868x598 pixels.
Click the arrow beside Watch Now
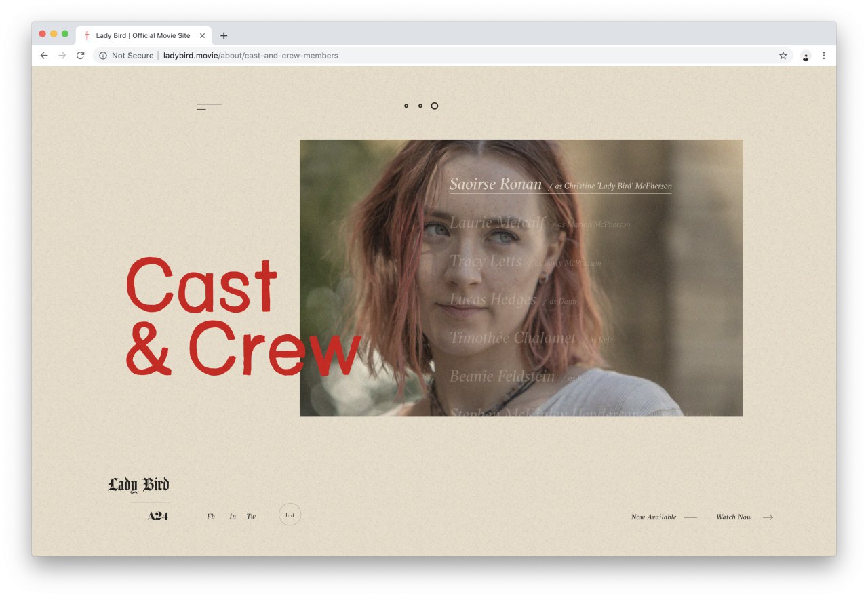[x=768, y=517]
